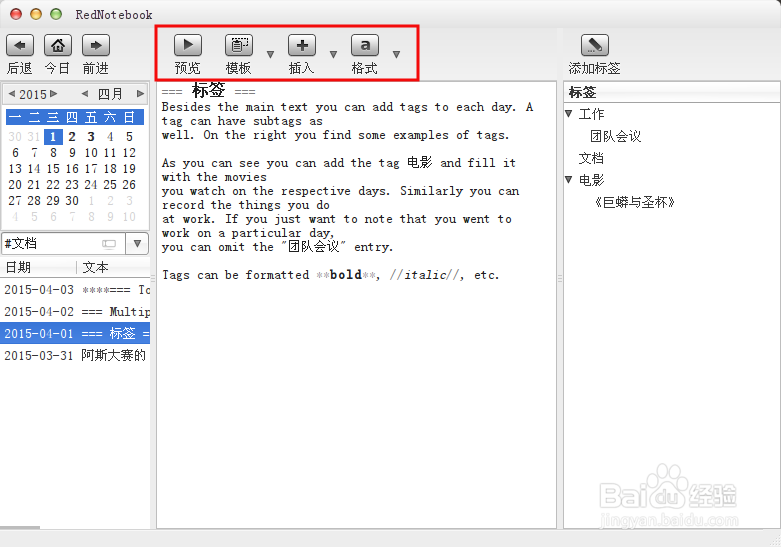Open the 模板 dropdown arrow
This screenshot has height=547, width=781.
click(270, 54)
